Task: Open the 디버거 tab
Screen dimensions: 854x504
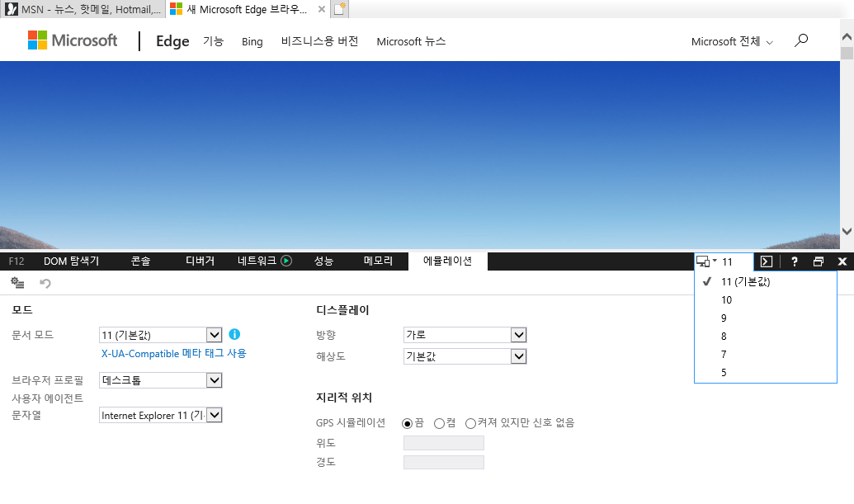Action: tap(200, 261)
